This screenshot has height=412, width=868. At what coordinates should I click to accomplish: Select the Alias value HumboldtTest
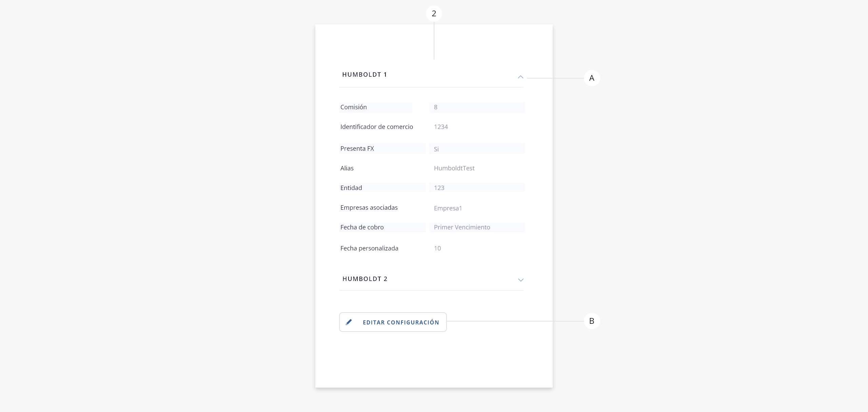pyautogui.click(x=454, y=168)
